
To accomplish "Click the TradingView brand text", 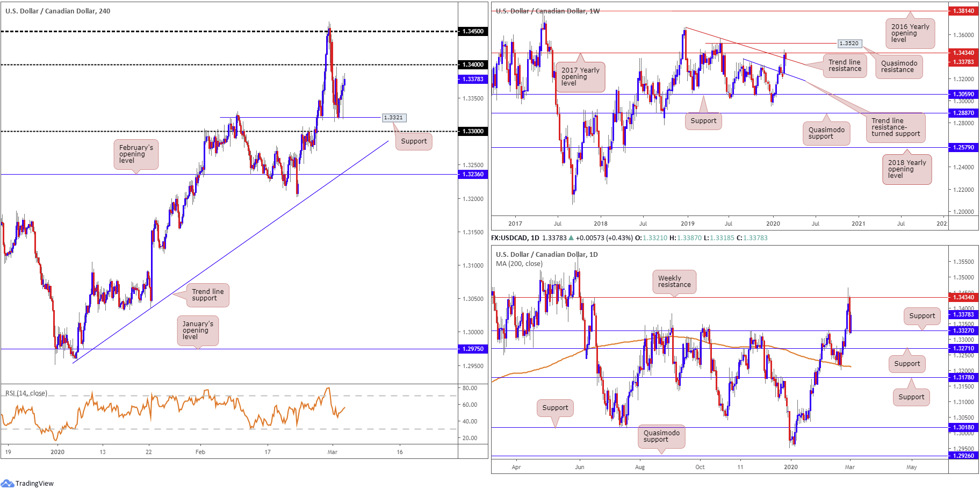I will 34,484.
